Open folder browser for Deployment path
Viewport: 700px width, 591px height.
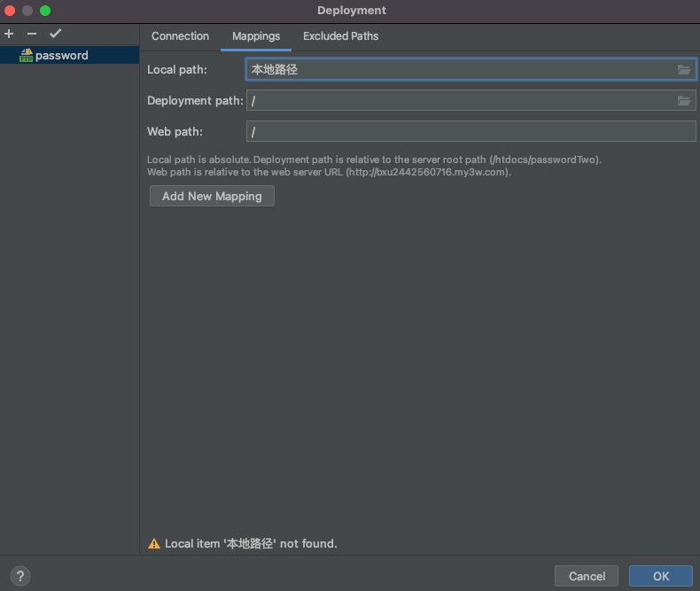(684, 101)
